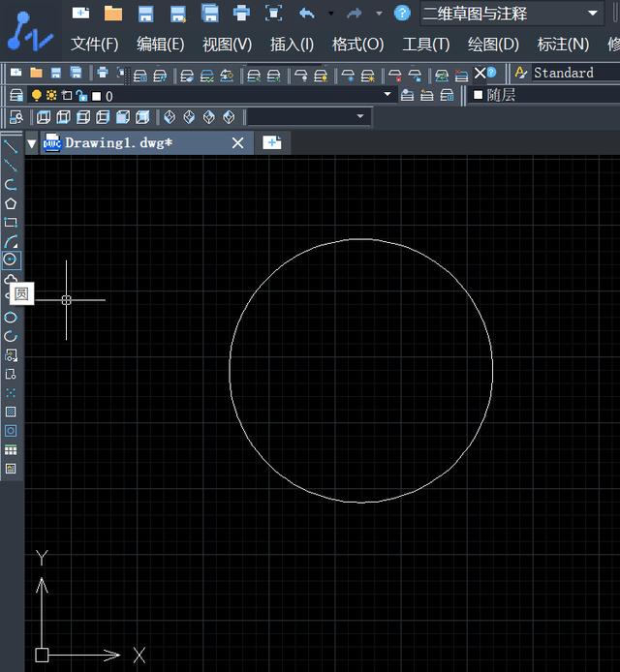Screen dimensions: 620x672
Task: Open the 文件(F) menu
Action: coord(94,45)
